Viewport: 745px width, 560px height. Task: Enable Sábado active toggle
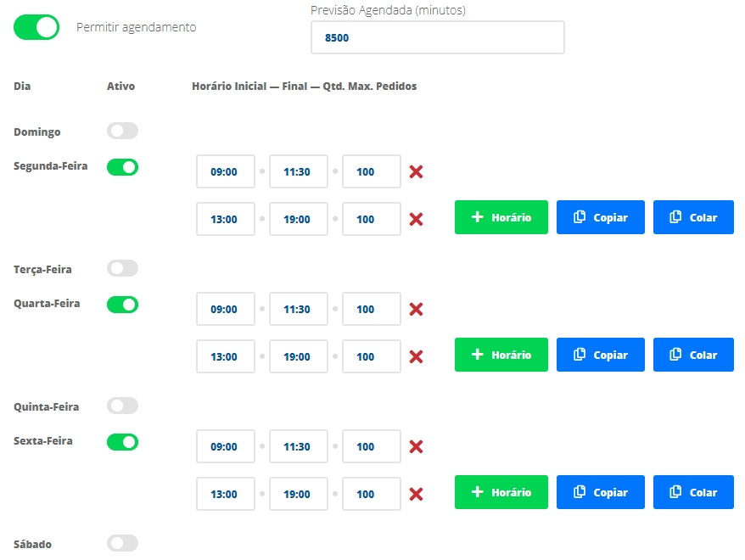pyautogui.click(x=122, y=544)
